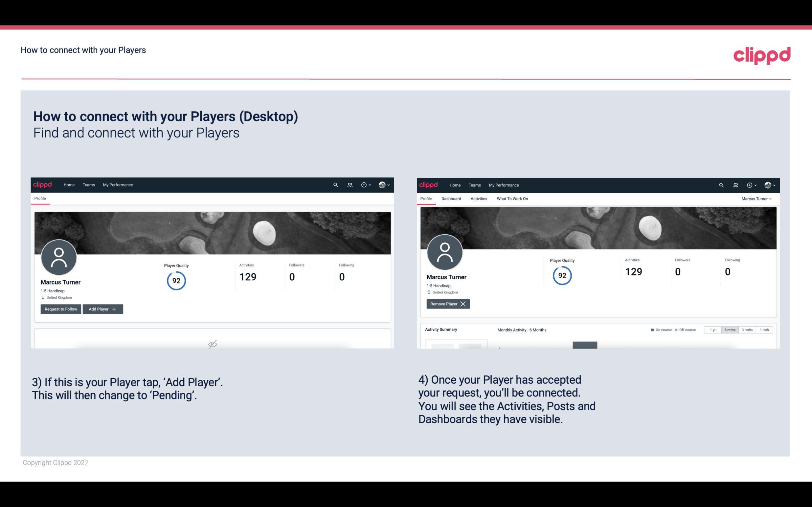Screen dimensions: 812x507
Task: Select the 'Profile' tab in left panel
Action: [x=40, y=199]
